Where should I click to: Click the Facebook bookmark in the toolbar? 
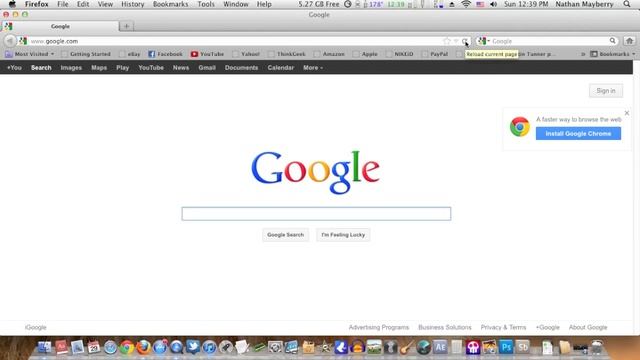pyautogui.click(x=165, y=54)
